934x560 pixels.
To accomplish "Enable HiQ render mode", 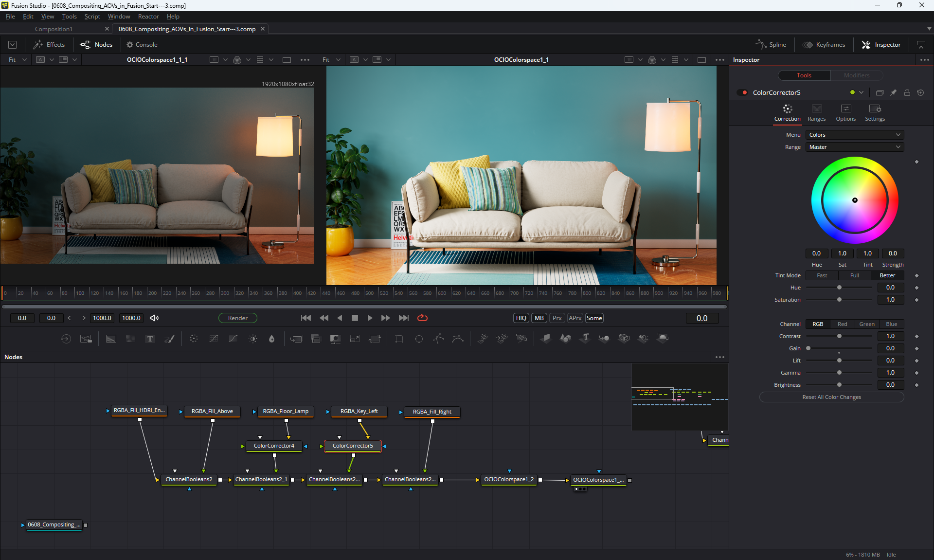I will 521,318.
